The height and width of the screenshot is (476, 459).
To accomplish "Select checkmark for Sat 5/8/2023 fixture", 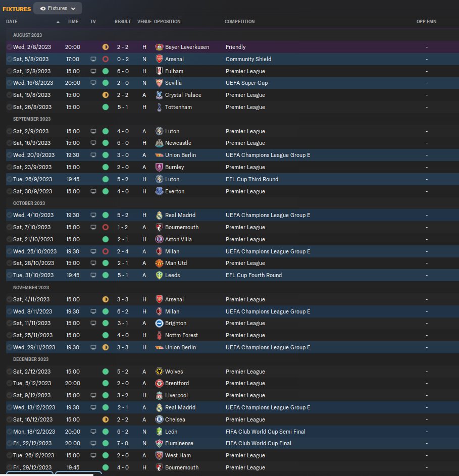I will pyautogui.click(x=10, y=59).
